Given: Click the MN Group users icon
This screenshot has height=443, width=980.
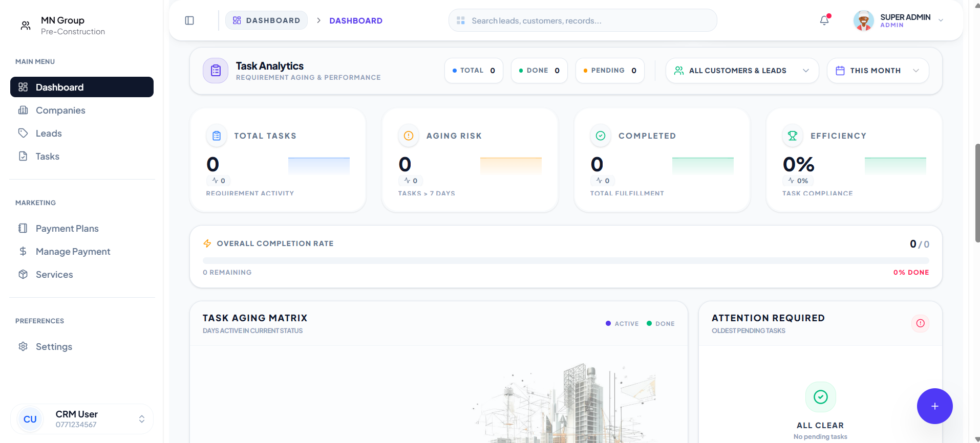Looking at the screenshot, I should click(x=26, y=26).
